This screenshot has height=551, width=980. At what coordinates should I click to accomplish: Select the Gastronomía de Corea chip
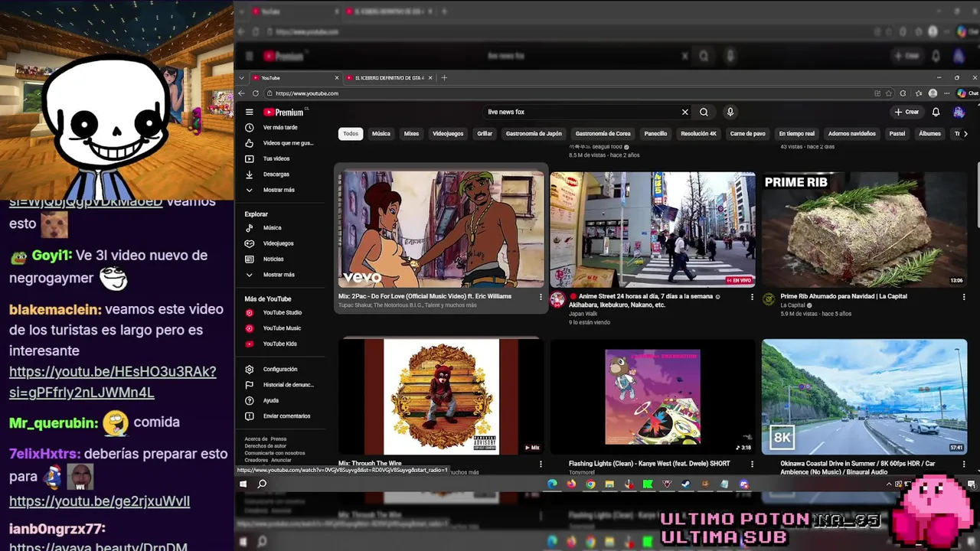(x=603, y=134)
